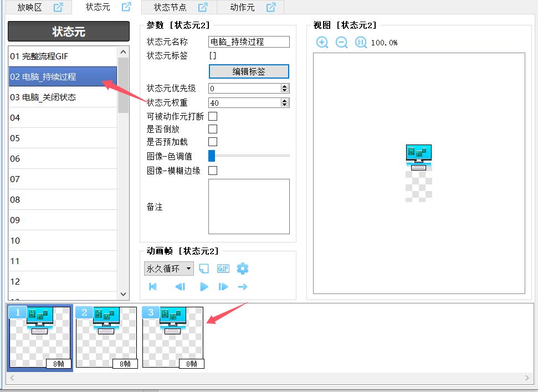
Task: Check the 图像-模糊边缘 checkbox
Action: [x=213, y=171]
